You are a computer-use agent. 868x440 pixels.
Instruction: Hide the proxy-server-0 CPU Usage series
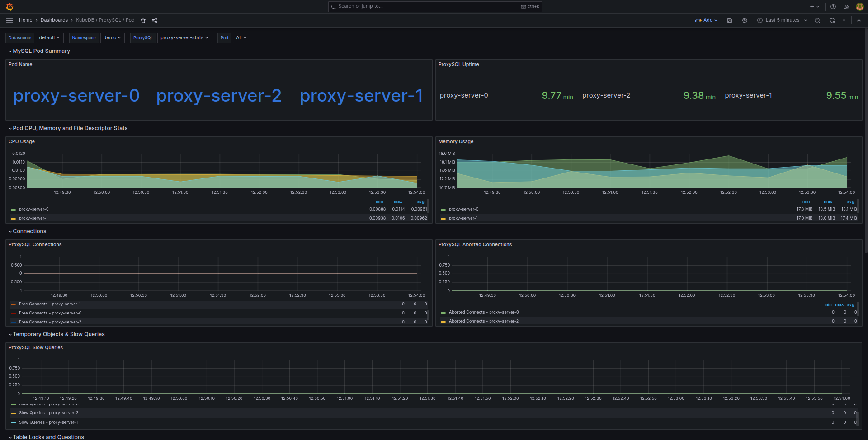[x=33, y=209]
